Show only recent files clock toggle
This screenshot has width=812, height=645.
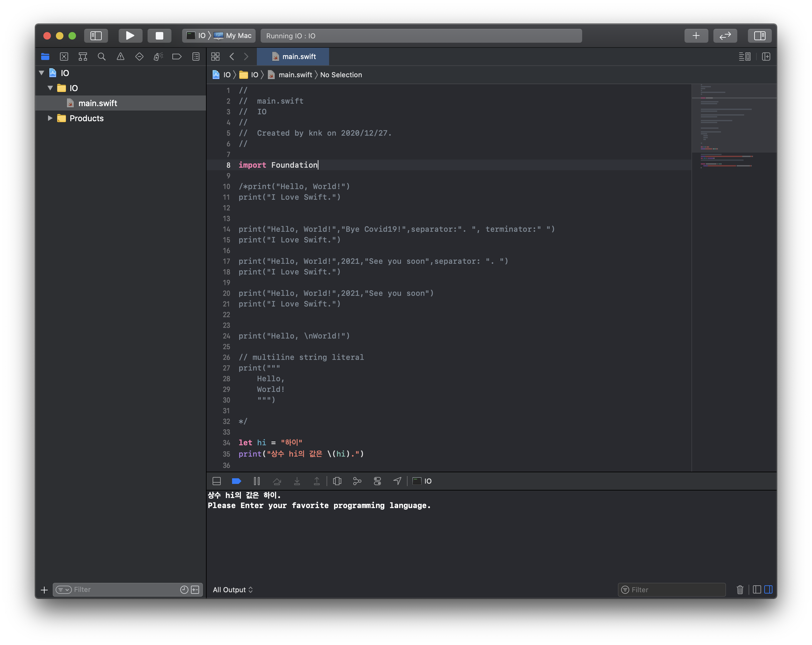(184, 590)
